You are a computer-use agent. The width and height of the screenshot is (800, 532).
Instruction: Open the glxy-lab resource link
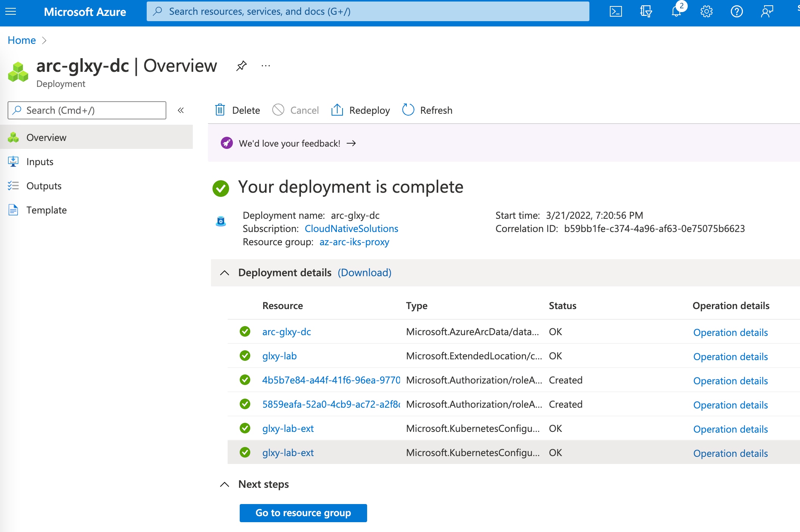coord(279,356)
